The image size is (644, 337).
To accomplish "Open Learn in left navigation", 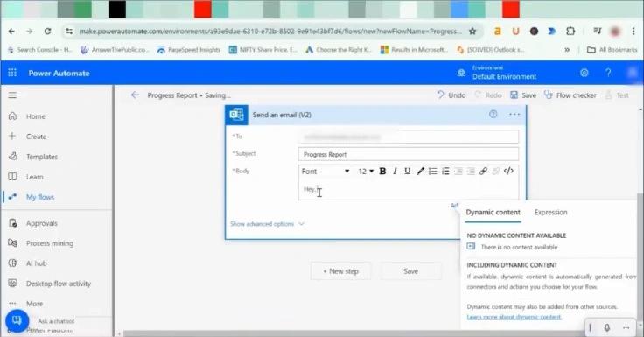I will [34, 177].
